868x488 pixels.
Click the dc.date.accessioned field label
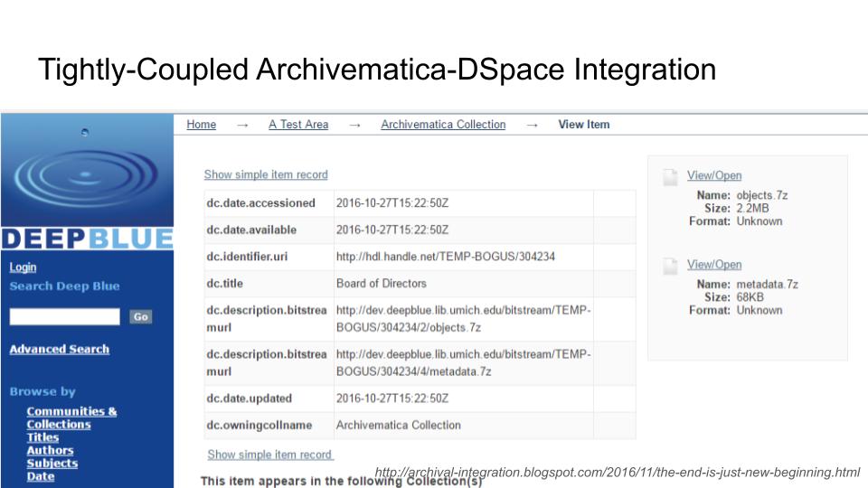pyautogui.click(x=260, y=203)
